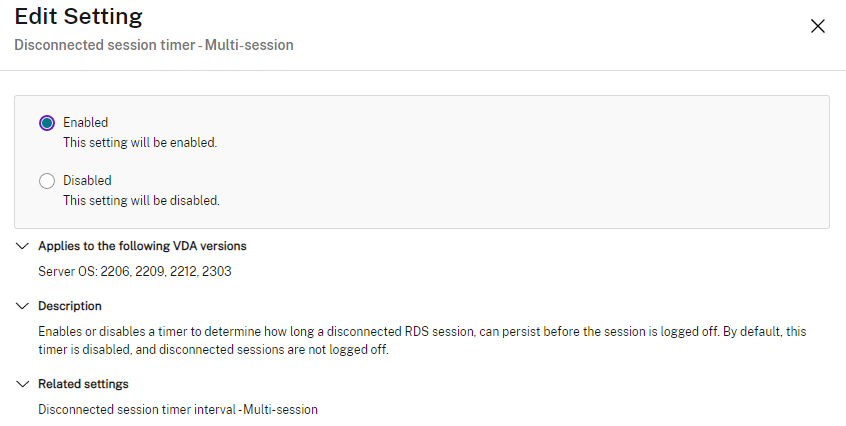Click the "Enabled" option label

85,123
